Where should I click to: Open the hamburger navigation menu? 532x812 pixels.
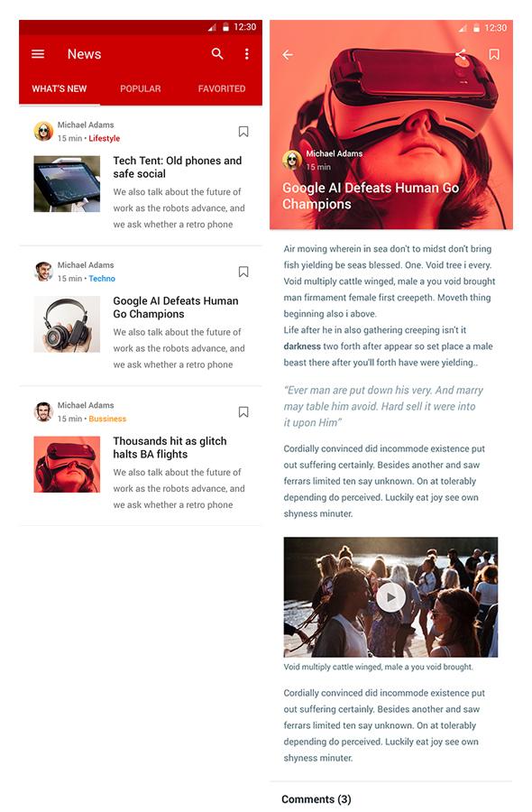pos(38,54)
